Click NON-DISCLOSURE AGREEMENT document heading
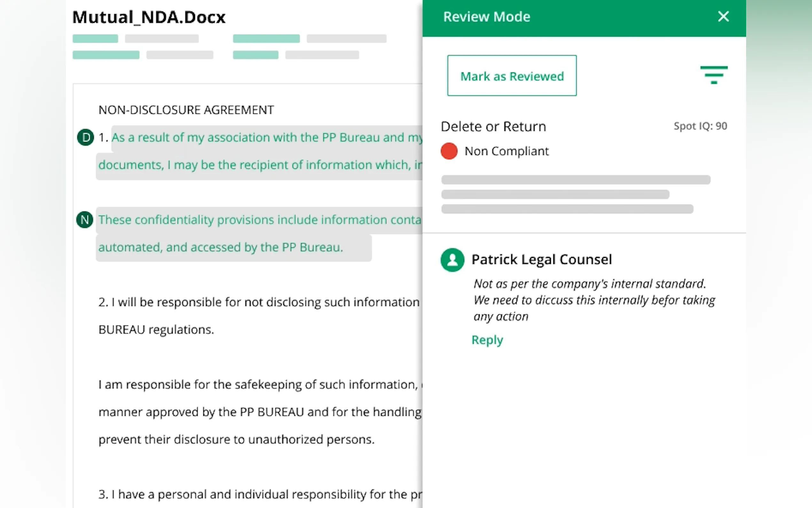 (186, 110)
